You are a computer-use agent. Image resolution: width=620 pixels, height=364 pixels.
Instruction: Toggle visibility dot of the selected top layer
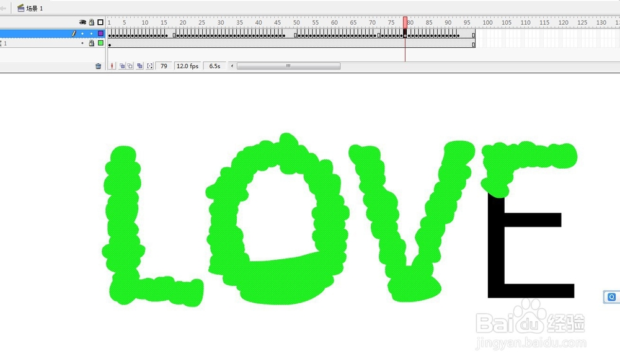pos(82,33)
